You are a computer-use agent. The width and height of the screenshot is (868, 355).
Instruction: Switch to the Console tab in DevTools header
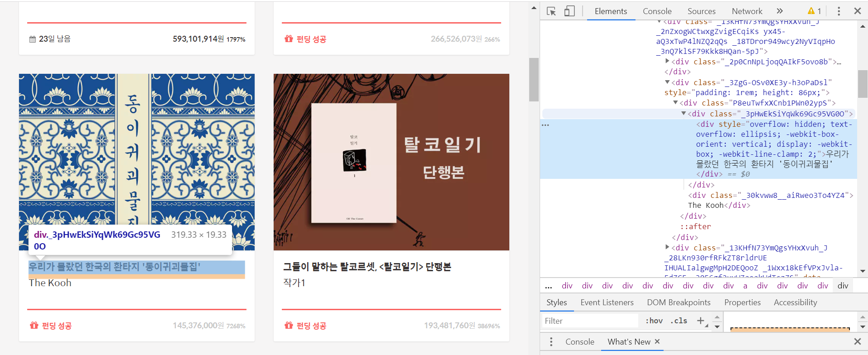point(657,11)
